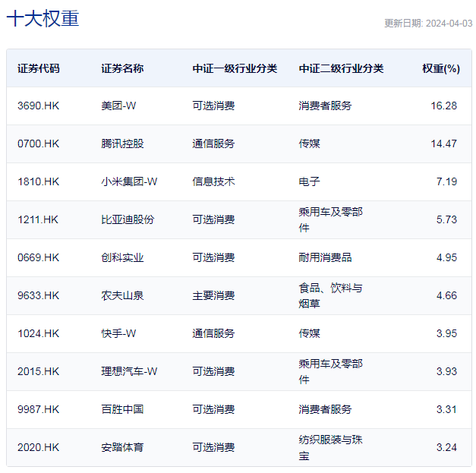Click 可选消费 in the 百胜中国 row
This screenshot has height=473, width=476.
213,409
